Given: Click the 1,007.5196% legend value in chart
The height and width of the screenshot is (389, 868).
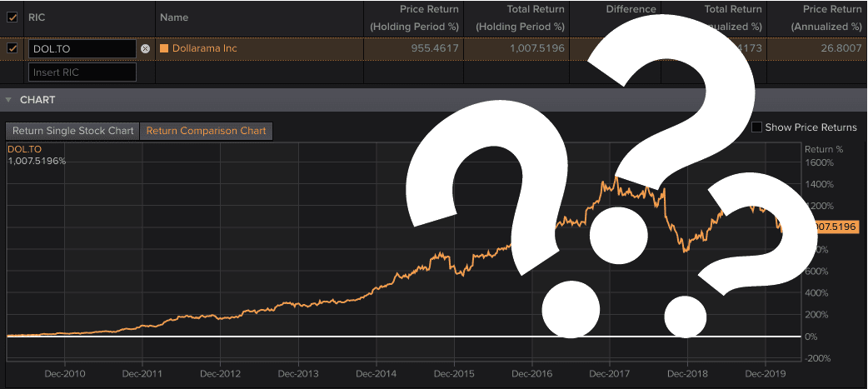Looking at the screenshot, I should 37,161.
